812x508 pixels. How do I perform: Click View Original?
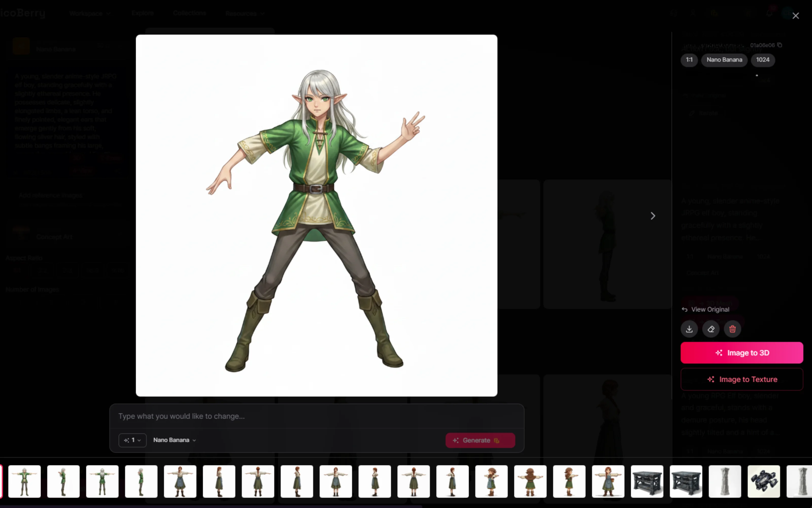705,309
